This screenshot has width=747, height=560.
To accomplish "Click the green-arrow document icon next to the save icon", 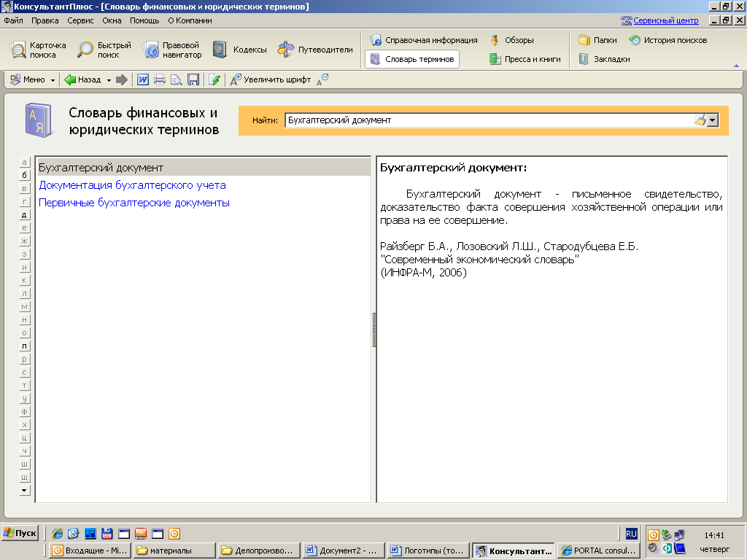I will point(214,79).
